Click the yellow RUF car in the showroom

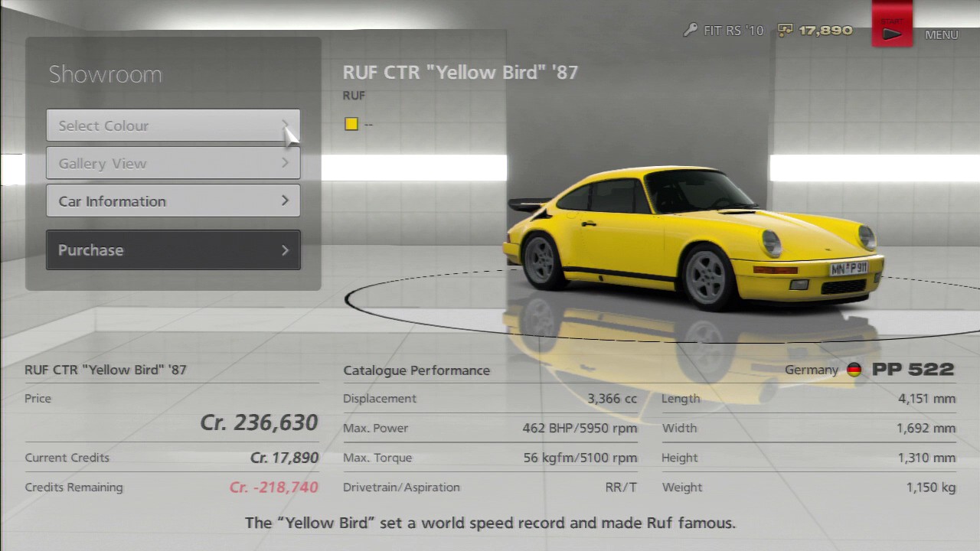pos(693,237)
